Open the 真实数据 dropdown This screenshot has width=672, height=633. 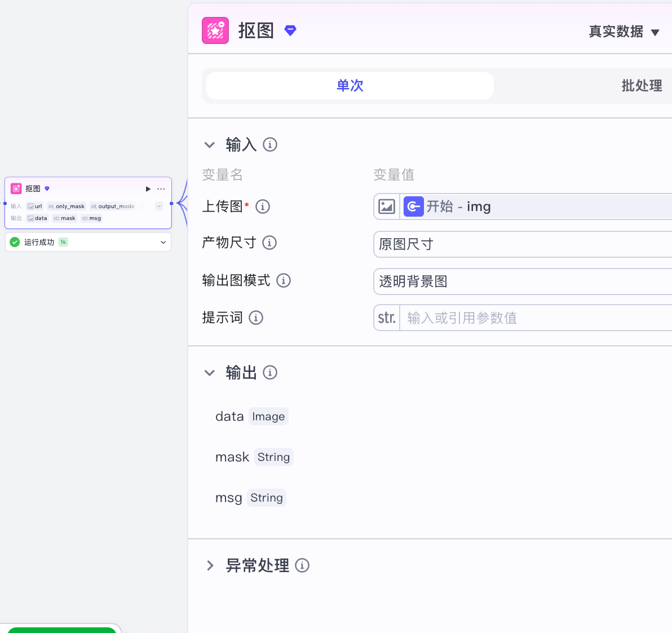click(624, 32)
